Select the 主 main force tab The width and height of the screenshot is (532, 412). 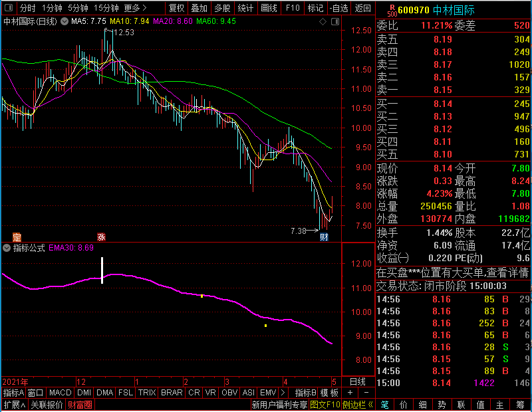pos(500,405)
